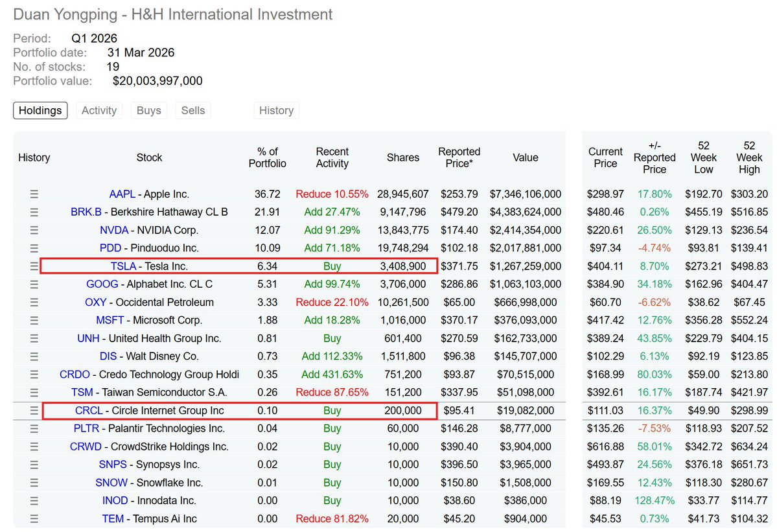Open history icon for TSM row
Screen dimensions: 777x532
point(34,392)
